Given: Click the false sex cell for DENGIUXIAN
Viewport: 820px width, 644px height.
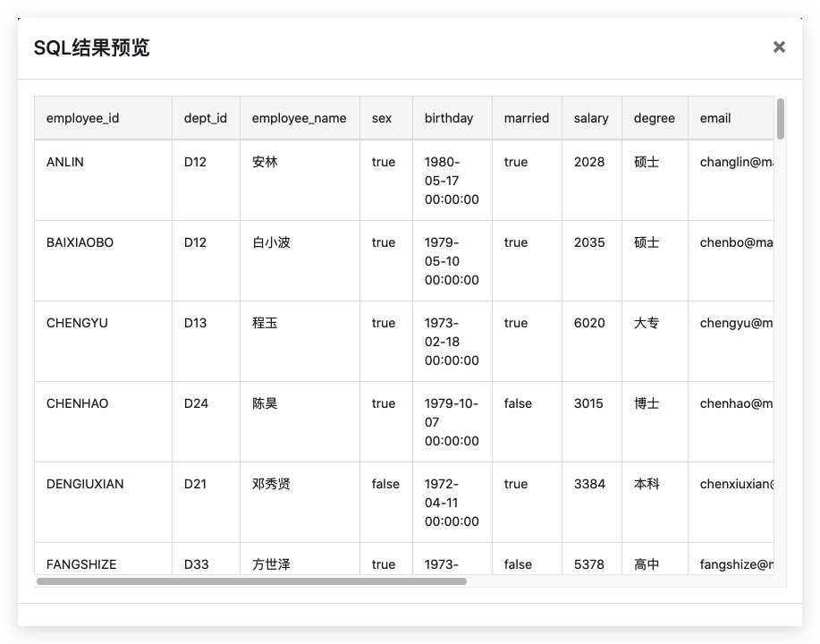Looking at the screenshot, I should click(x=386, y=503).
